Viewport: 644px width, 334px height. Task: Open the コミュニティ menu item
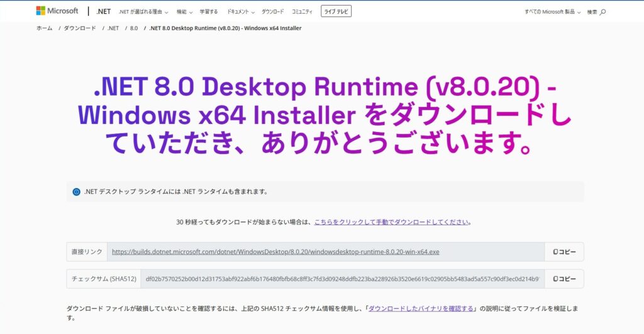(x=303, y=12)
